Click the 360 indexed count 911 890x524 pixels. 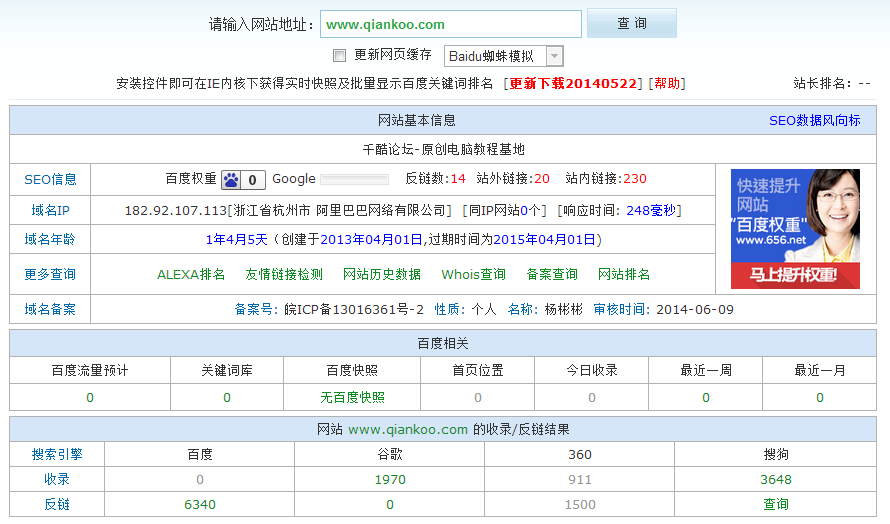(x=580, y=480)
